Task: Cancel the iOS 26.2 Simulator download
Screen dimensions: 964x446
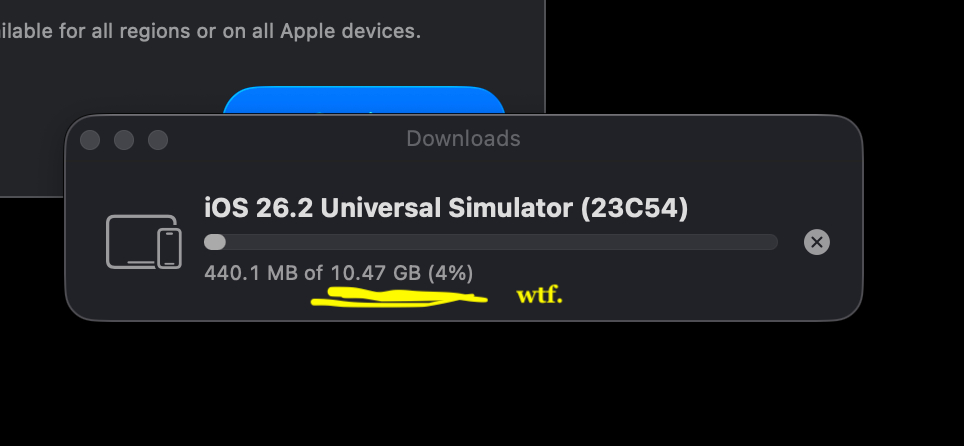Action: (x=817, y=242)
